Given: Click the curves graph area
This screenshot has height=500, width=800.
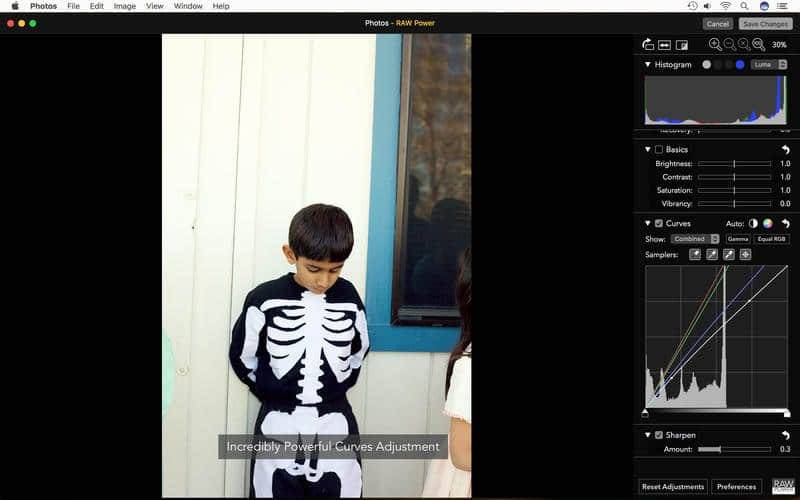Looking at the screenshot, I should 716,336.
